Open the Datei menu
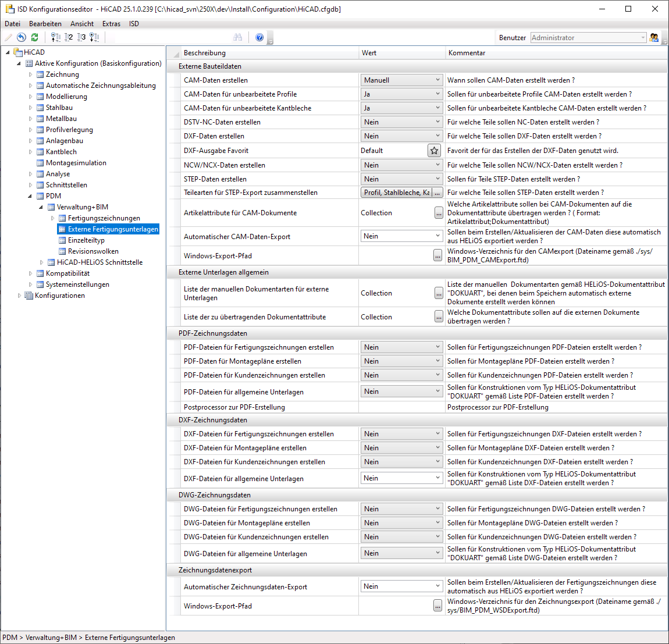The width and height of the screenshot is (669, 644). pyautogui.click(x=12, y=24)
